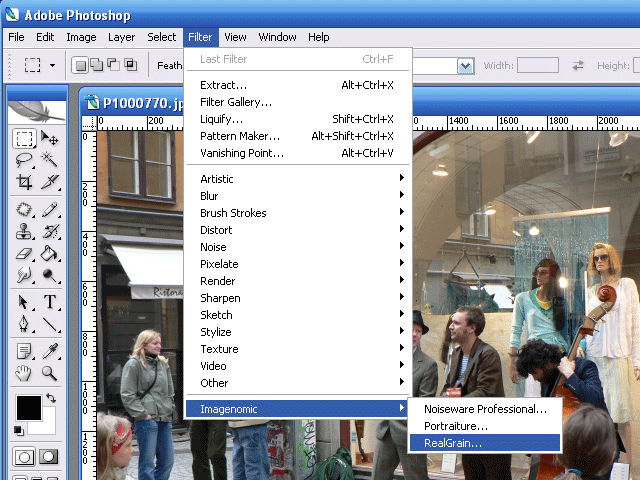Image resolution: width=640 pixels, height=480 pixels.
Task: Click the swap width and height arrows
Action: click(x=578, y=65)
